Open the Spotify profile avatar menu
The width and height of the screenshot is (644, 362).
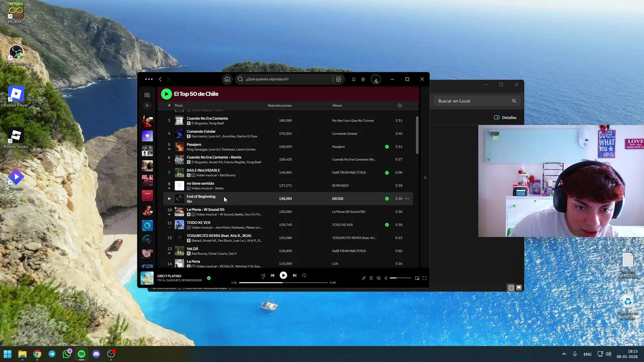[x=375, y=79]
